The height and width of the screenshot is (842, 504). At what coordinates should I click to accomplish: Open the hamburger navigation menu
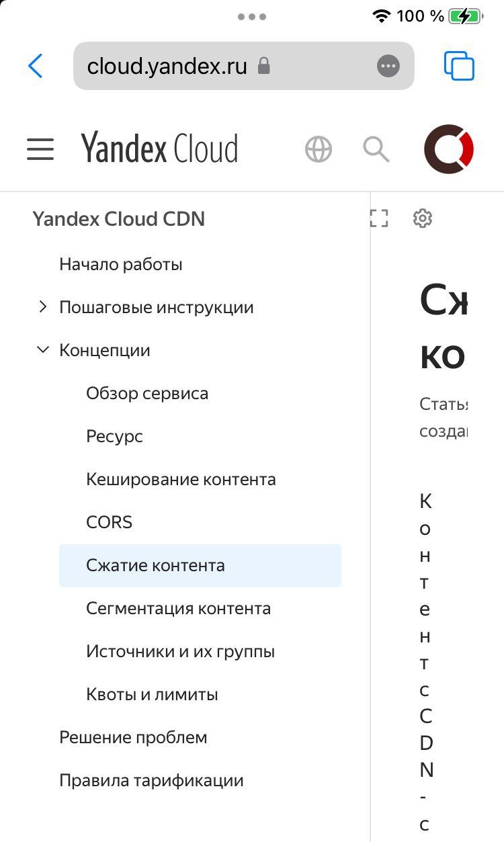pos(40,149)
